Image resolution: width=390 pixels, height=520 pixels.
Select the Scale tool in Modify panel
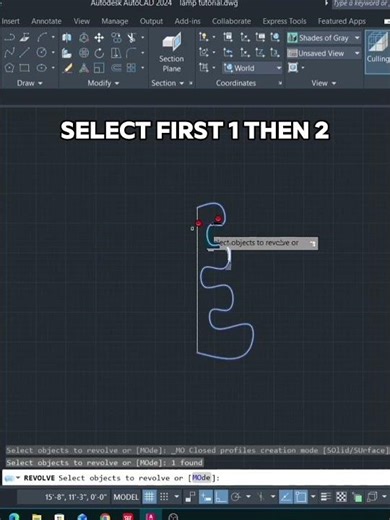(x=99, y=68)
